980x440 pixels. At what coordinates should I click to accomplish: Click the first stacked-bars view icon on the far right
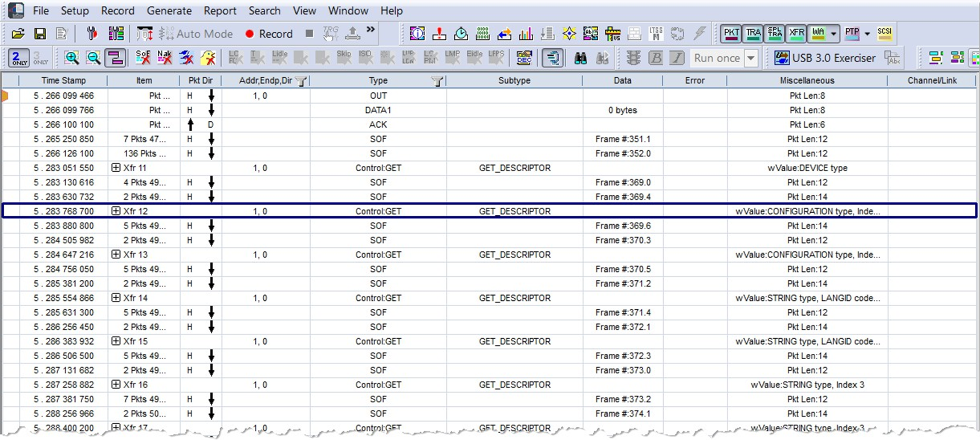(936, 58)
